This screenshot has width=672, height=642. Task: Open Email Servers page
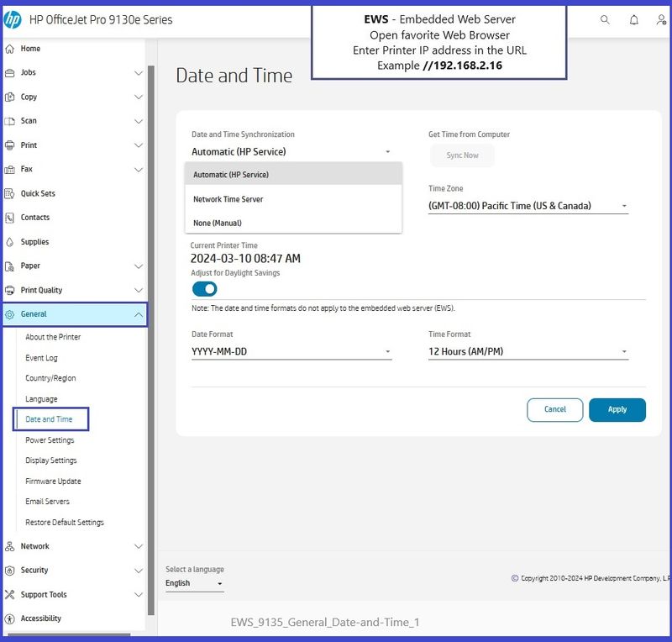(x=47, y=502)
